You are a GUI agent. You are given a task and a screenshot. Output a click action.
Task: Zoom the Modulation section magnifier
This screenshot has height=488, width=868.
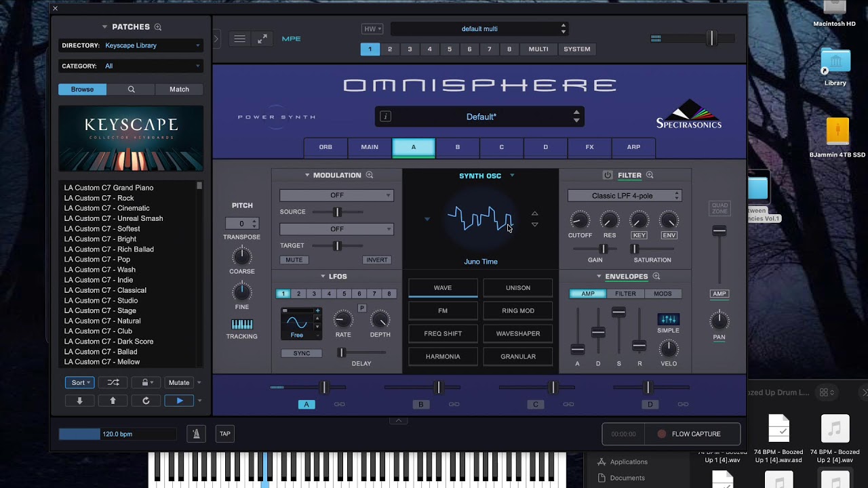click(370, 175)
